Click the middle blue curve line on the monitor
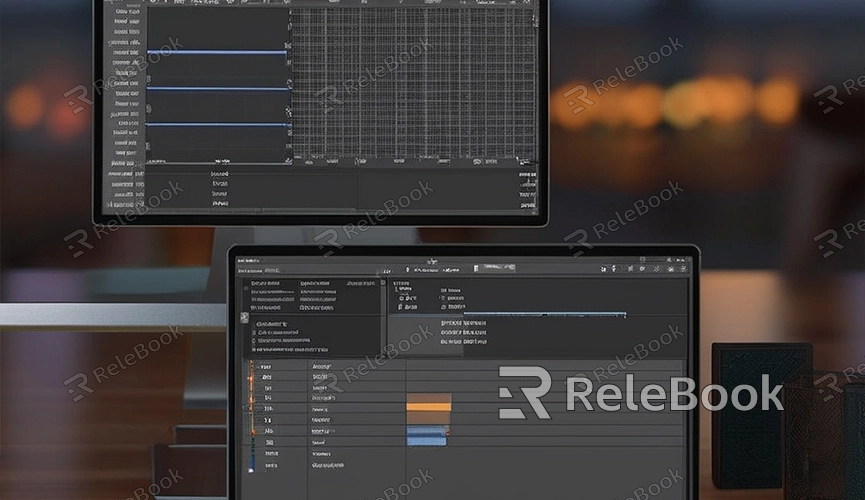Image resolution: width=865 pixels, height=500 pixels. pos(217,89)
